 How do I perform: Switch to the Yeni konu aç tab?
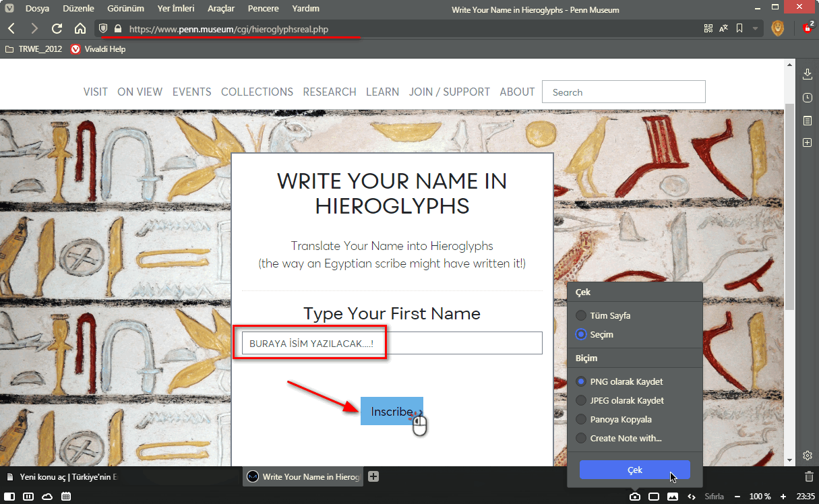(62, 476)
